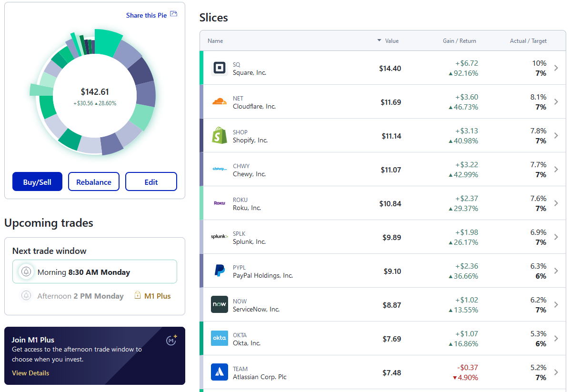Click the Morning trade window clock icon
This screenshot has height=392, width=570.
26,271
